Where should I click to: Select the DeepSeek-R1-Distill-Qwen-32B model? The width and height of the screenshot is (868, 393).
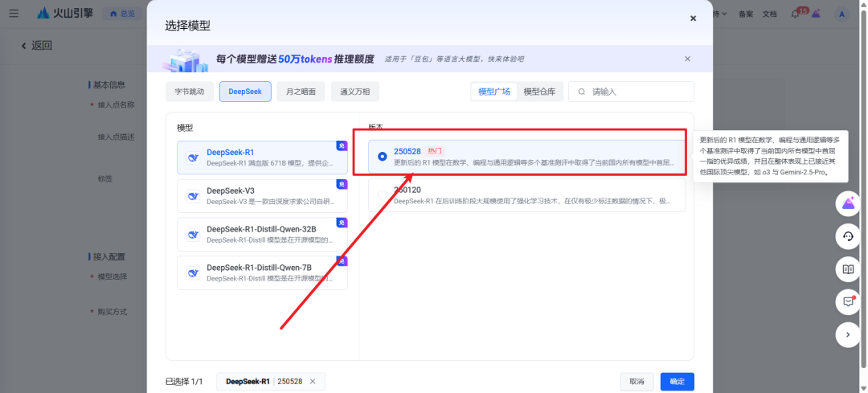point(262,234)
